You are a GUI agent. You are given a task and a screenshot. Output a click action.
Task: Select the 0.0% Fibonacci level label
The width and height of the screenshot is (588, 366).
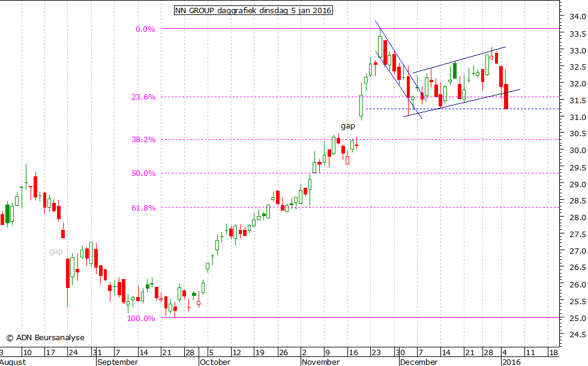pos(145,29)
